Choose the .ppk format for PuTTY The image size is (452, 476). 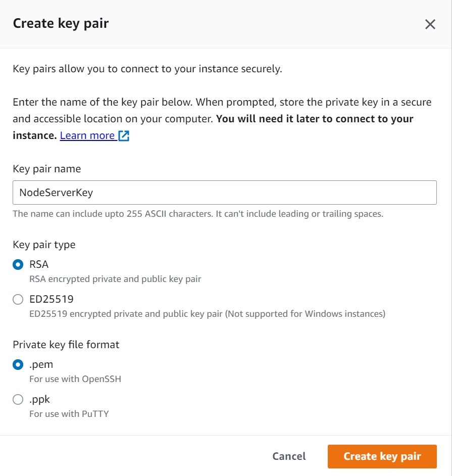pyautogui.click(x=18, y=399)
